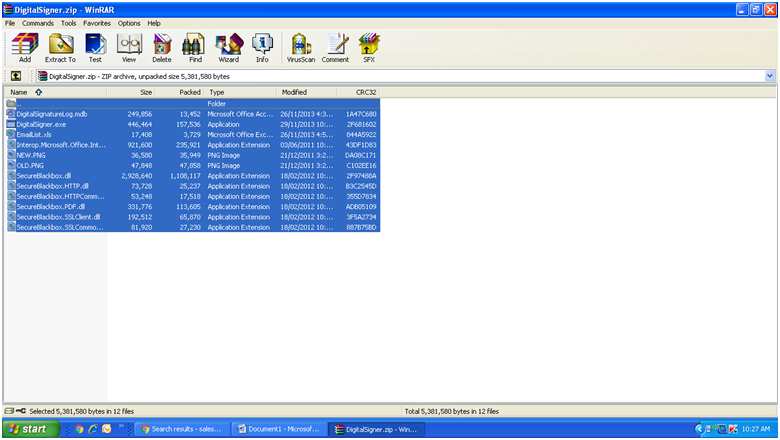The height and width of the screenshot is (440, 780).
Task: Click the third quick launch icon
Action: click(x=106, y=429)
